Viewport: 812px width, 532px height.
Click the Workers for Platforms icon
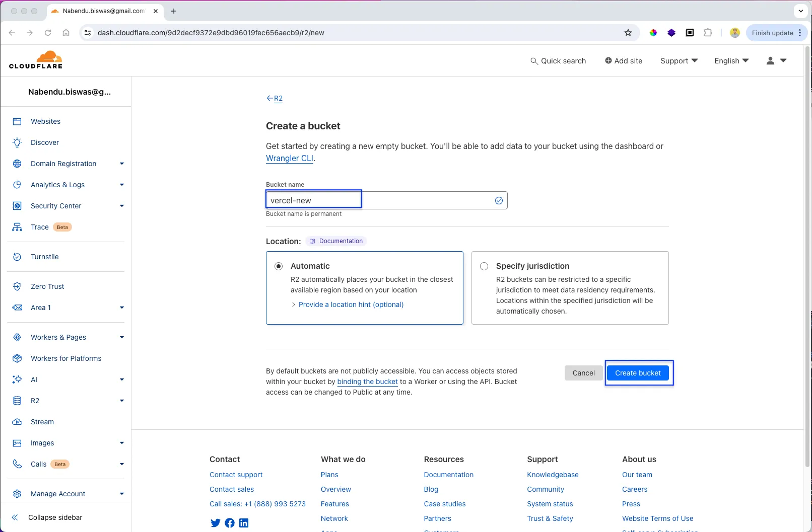point(17,358)
